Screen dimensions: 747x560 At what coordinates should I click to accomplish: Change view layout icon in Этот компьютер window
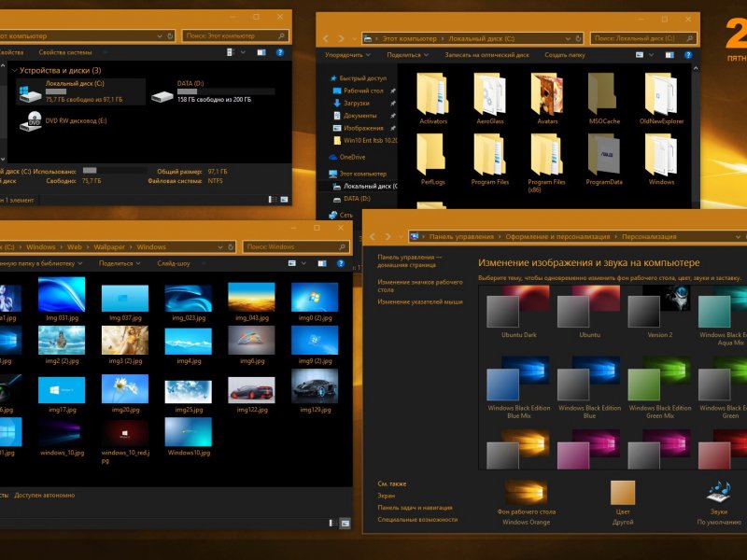231,52
